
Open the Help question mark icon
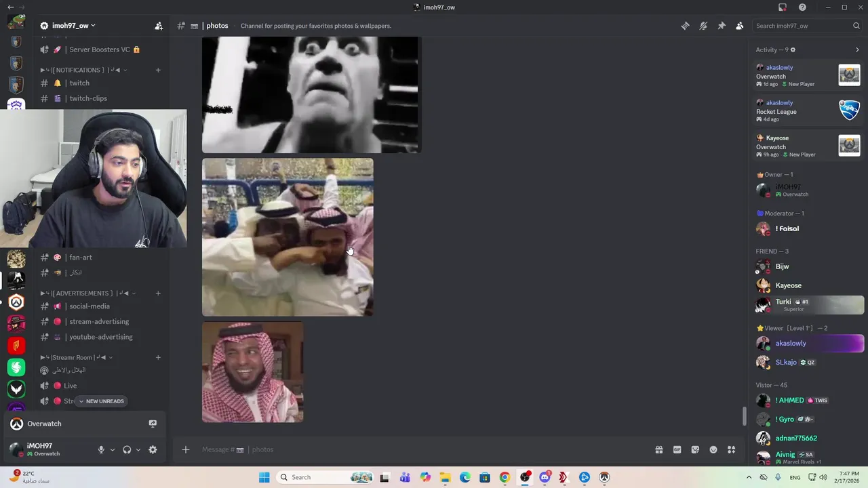(802, 7)
